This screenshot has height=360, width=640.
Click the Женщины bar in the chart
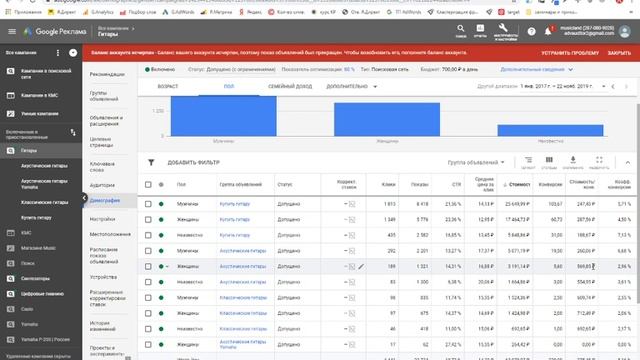387,119
